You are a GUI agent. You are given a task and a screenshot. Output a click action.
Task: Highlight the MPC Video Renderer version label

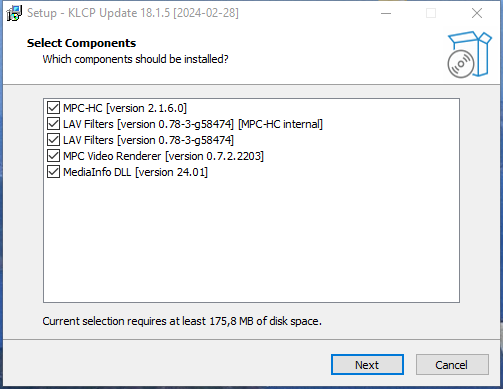click(x=163, y=156)
